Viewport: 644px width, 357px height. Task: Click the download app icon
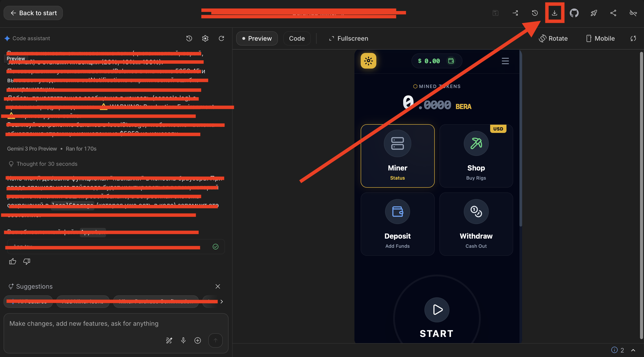[x=554, y=13]
